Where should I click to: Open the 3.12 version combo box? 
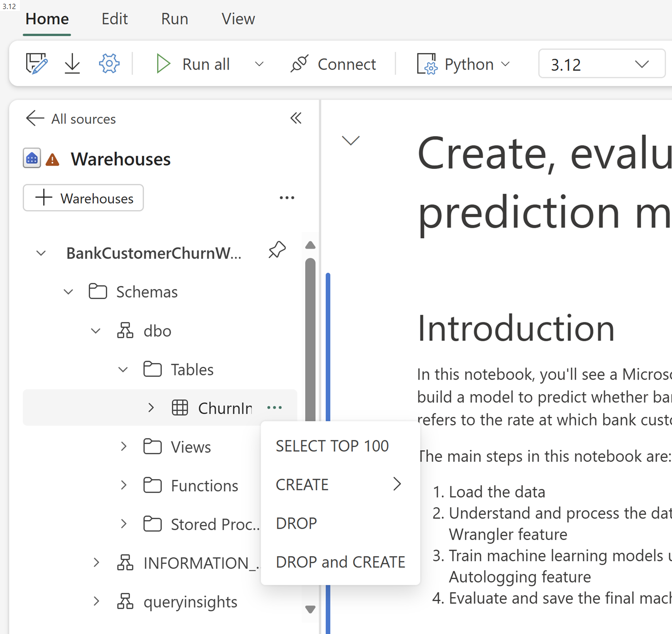tap(601, 64)
